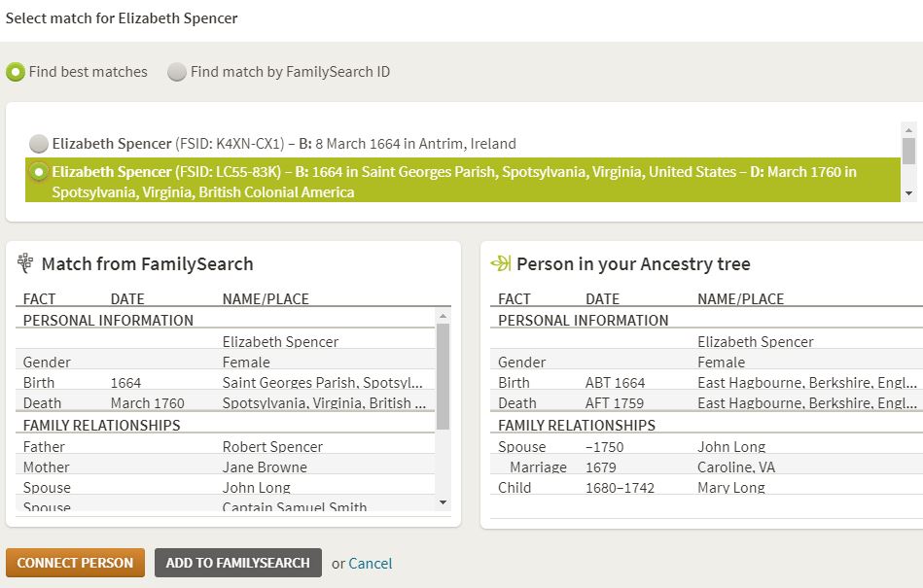Choose Elizabeth Spencer FSID LC55-83K match

tap(39, 172)
